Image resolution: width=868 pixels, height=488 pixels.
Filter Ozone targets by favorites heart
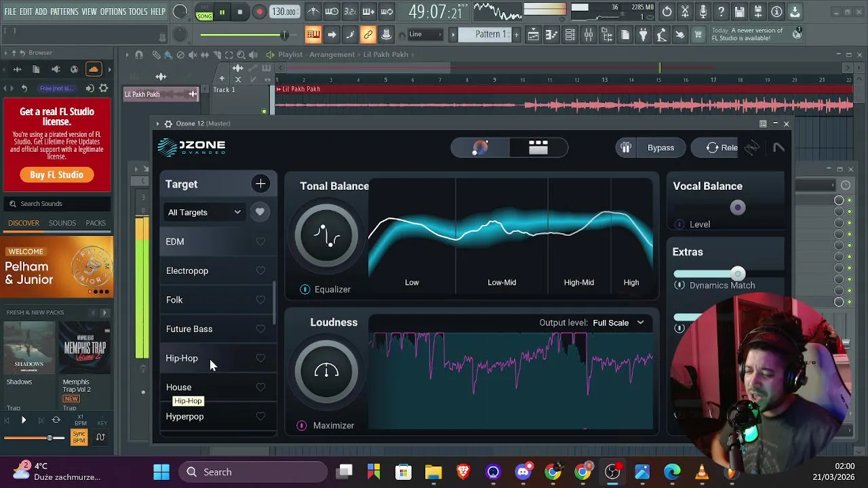260,212
